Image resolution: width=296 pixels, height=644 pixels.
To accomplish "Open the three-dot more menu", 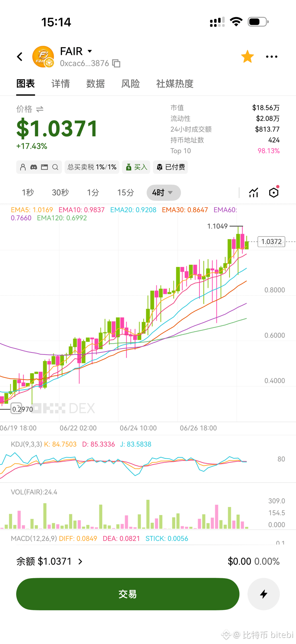I will [x=272, y=57].
